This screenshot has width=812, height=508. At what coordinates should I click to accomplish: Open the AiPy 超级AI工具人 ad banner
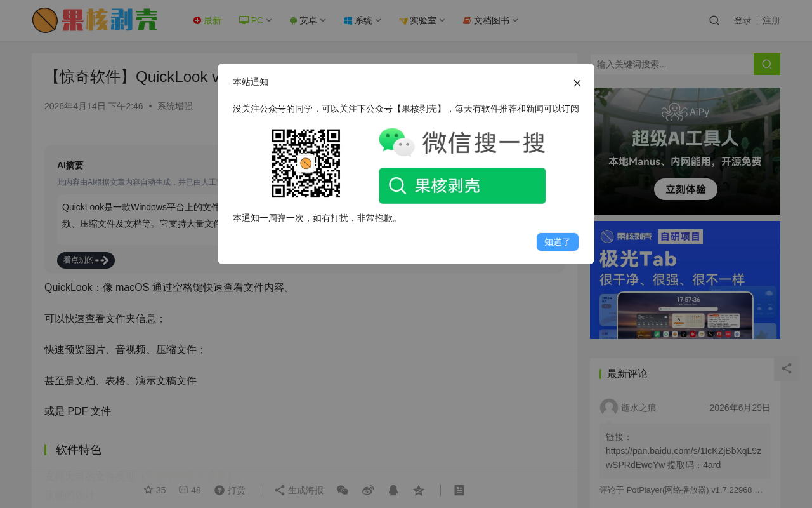click(x=685, y=151)
